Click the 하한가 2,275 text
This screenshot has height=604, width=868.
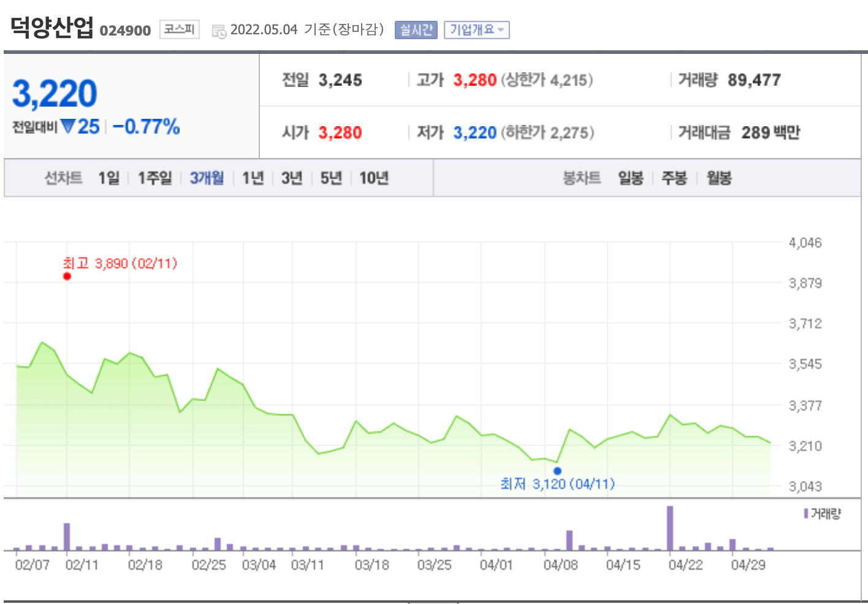[x=547, y=133]
